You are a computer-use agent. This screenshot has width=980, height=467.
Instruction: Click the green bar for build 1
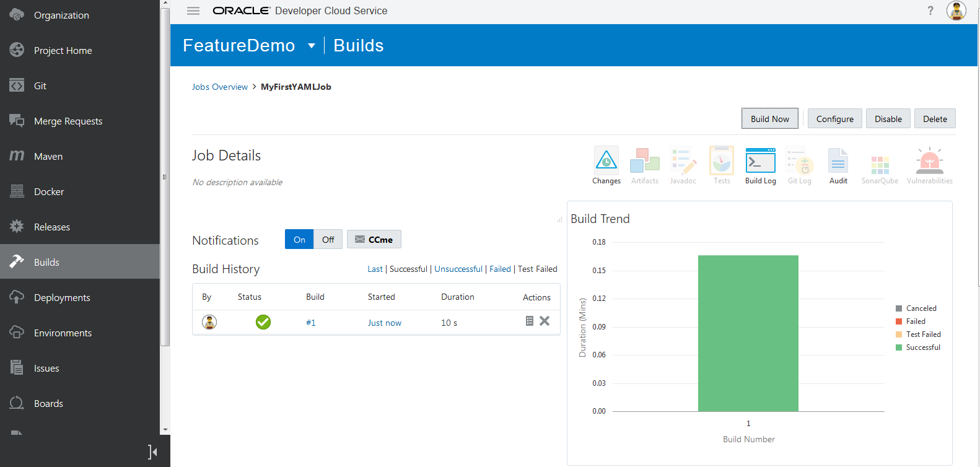point(748,333)
